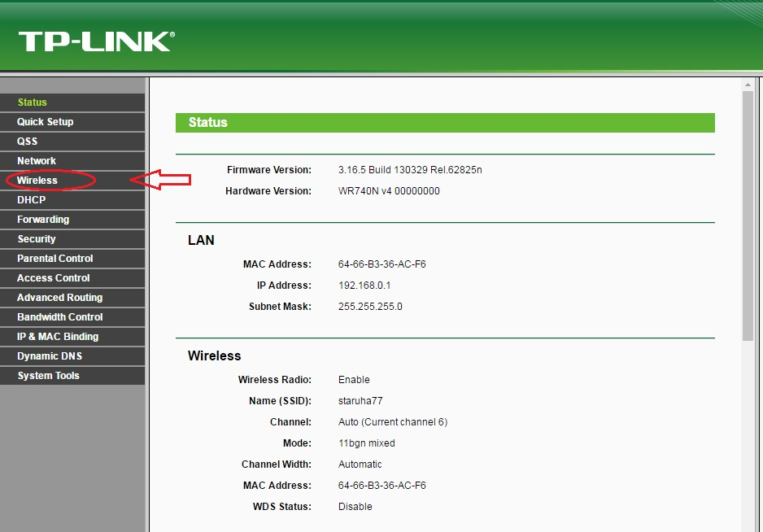Click subnet mask 255.255.255.0 value
The width and height of the screenshot is (763, 532).
[x=370, y=307]
